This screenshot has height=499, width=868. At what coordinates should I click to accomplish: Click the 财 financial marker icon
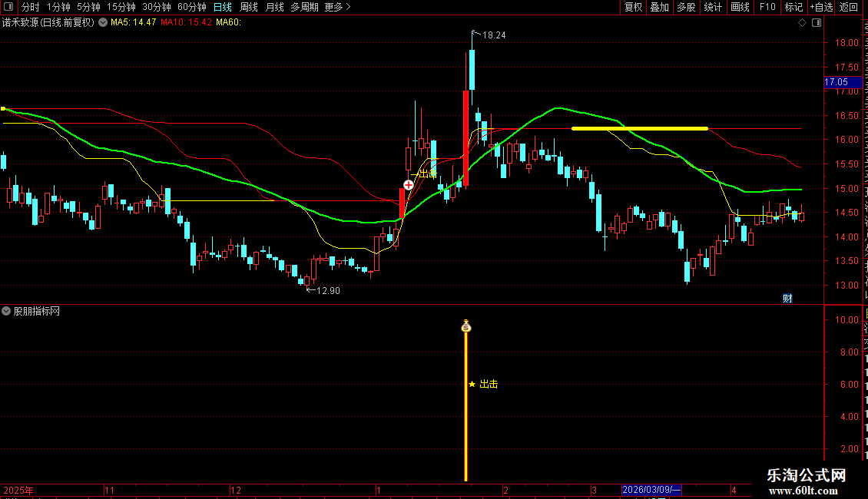coord(788,298)
